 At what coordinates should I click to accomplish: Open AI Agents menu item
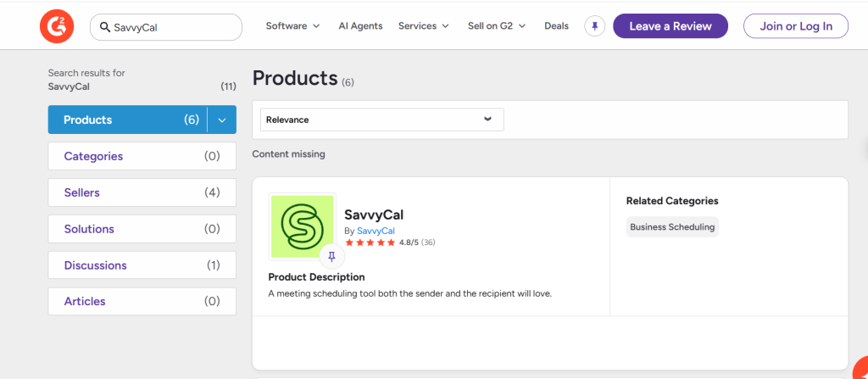click(360, 26)
